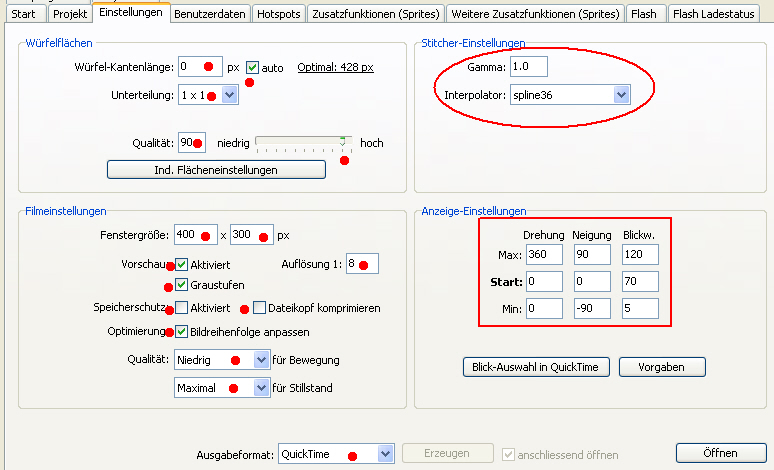The width and height of the screenshot is (774, 470).
Task: Enable Speicherschutz Aktiviert checkbox
Action: coord(181,308)
